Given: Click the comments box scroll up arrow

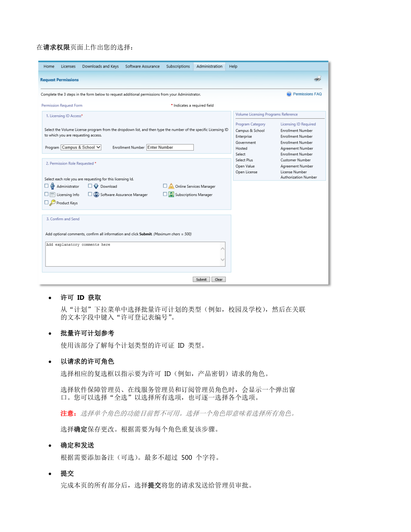Looking at the screenshot, I should click(x=223, y=248).
